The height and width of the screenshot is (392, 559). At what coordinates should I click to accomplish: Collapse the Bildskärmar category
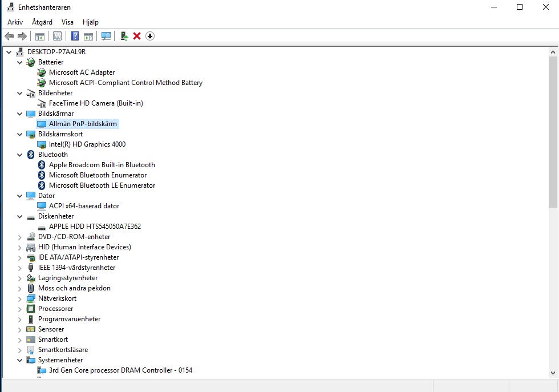(x=19, y=114)
